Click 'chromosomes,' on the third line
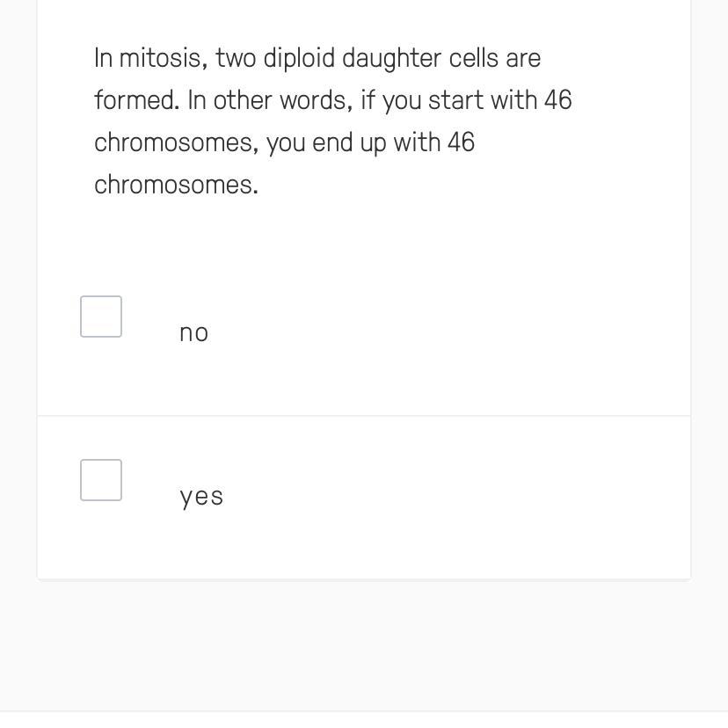This screenshot has height=728, width=728. pos(176,143)
